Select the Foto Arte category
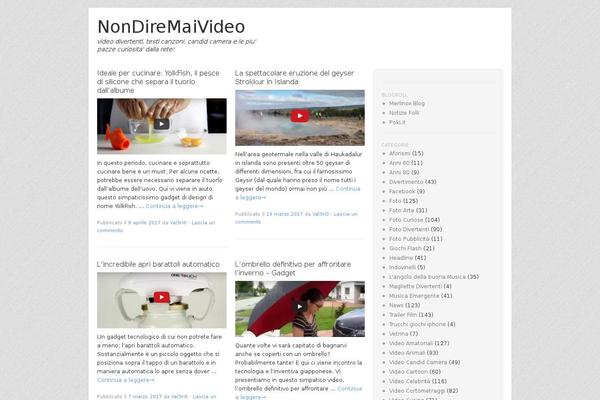This screenshot has width=600, height=400. [x=401, y=211]
